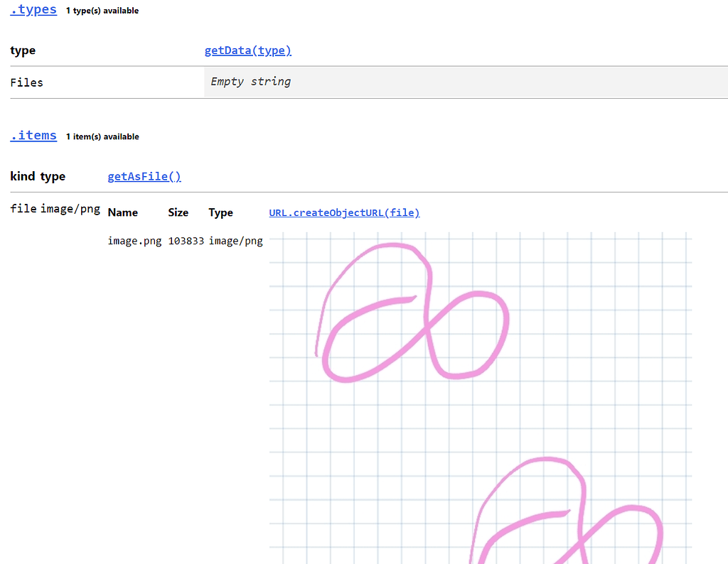This screenshot has height=564, width=728.
Task: Select the image.png file name
Action: [134, 241]
